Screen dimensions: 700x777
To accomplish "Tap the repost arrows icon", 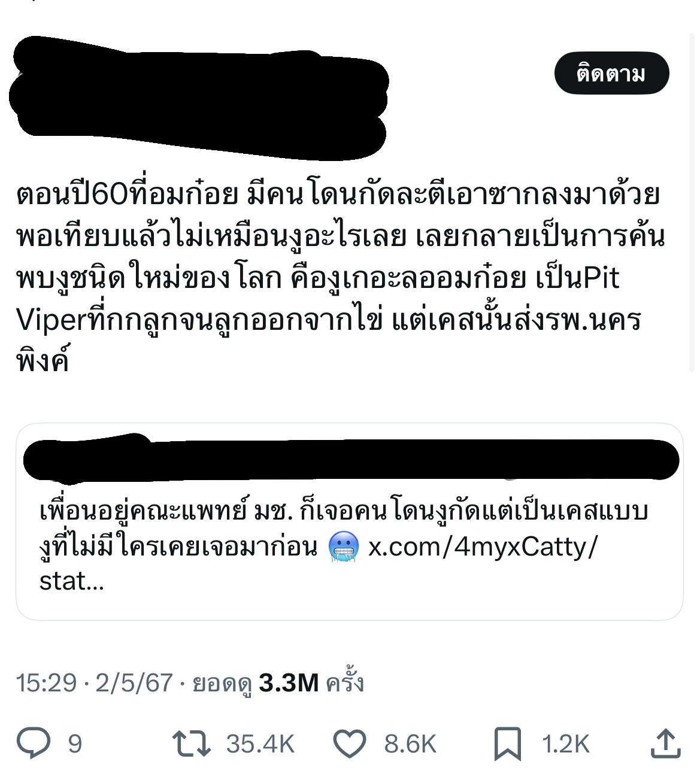I will [192, 743].
